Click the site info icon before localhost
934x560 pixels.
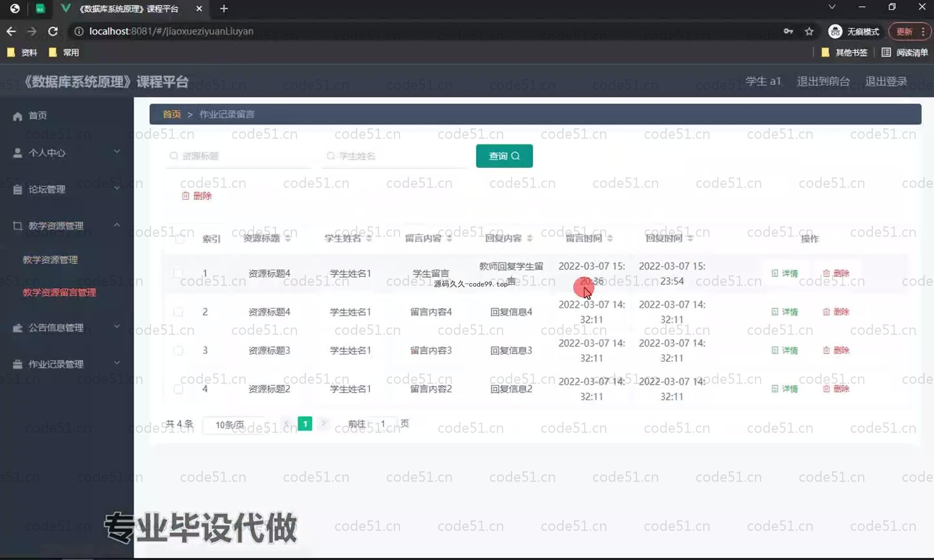click(x=79, y=31)
